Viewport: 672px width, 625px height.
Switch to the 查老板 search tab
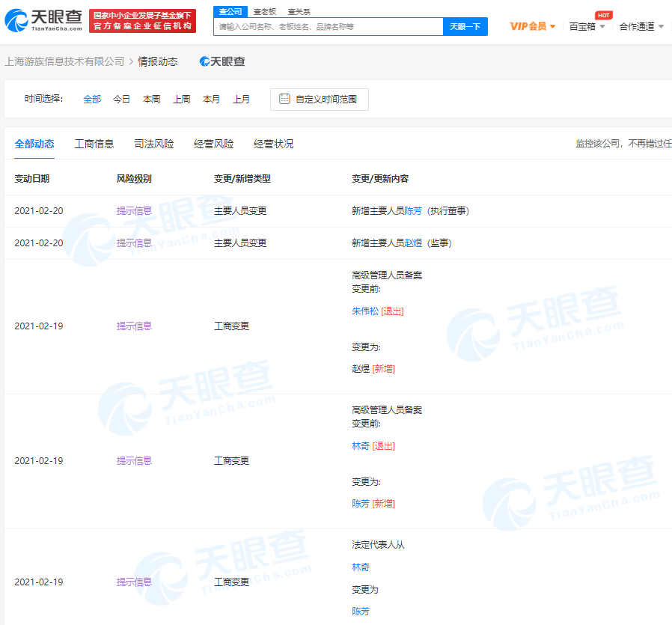[x=265, y=11]
